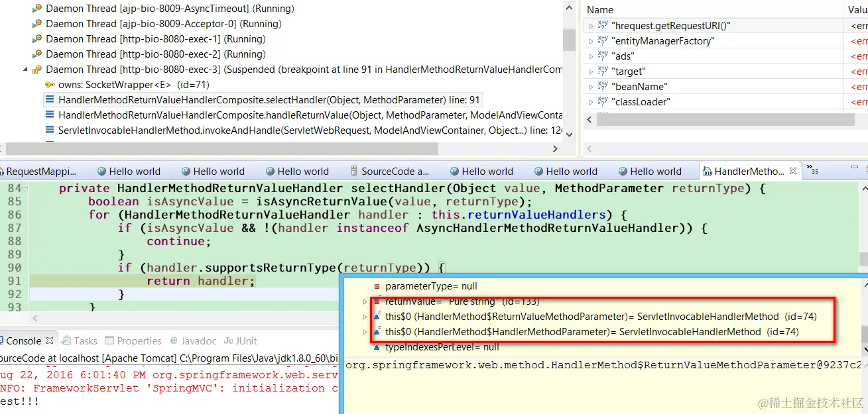The image size is (868, 414).
Task: Click line number 86 in the editor
Action: (x=14, y=215)
